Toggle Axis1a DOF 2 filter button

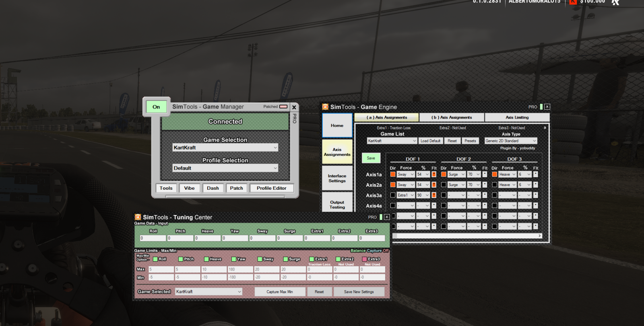485,174
